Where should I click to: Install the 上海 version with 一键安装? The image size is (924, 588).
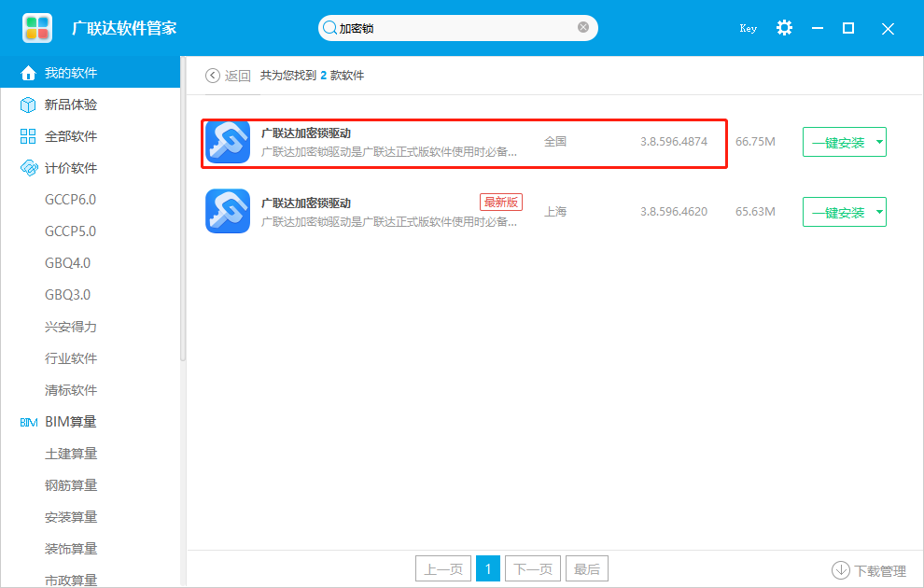tap(838, 212)
